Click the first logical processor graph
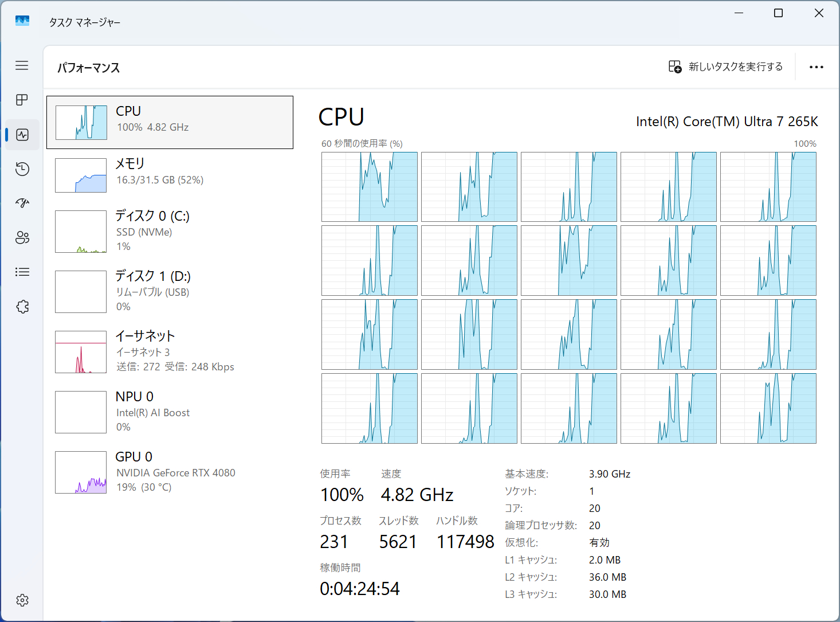 (x=369, y=187)
